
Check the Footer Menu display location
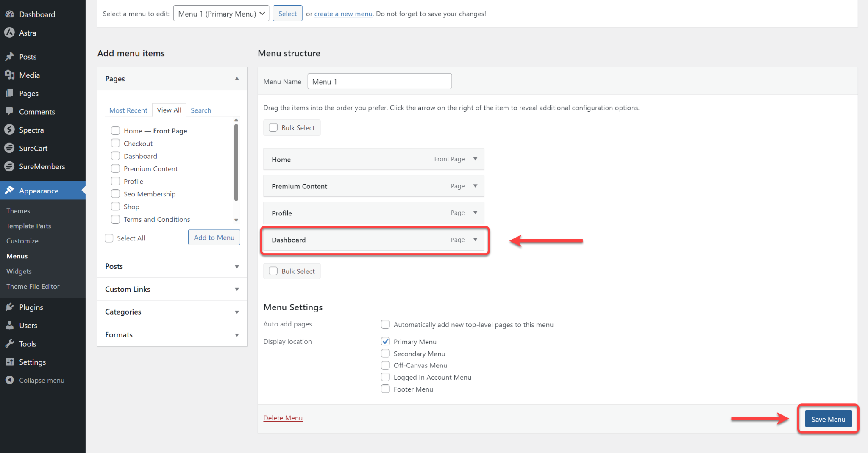pos(385,389)
